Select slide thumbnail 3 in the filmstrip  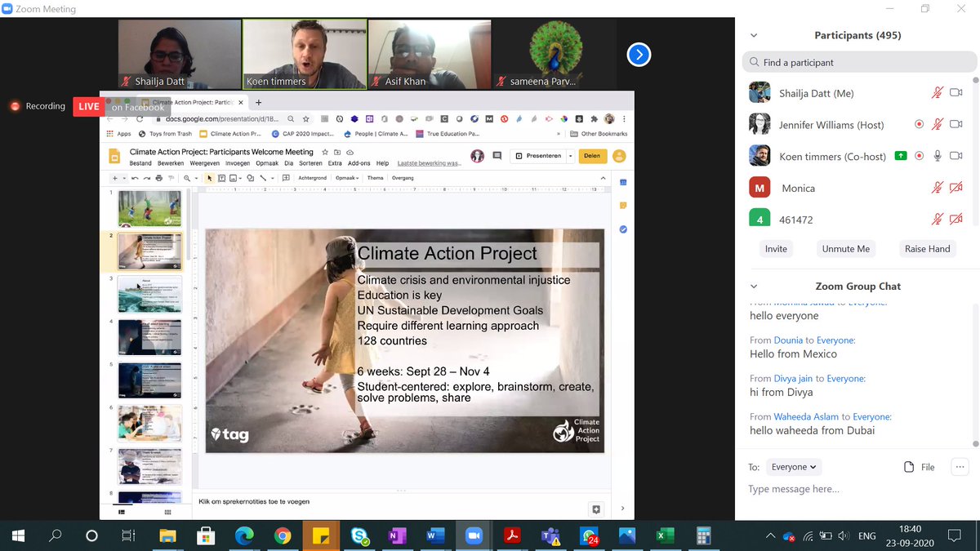[x=149, y=295]
